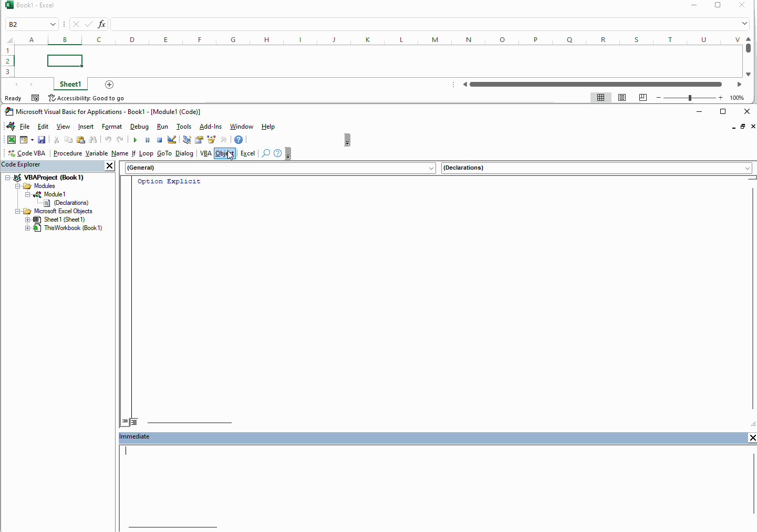Open Properties Window icon
757x532 pixels.
[x=199, y=140]
